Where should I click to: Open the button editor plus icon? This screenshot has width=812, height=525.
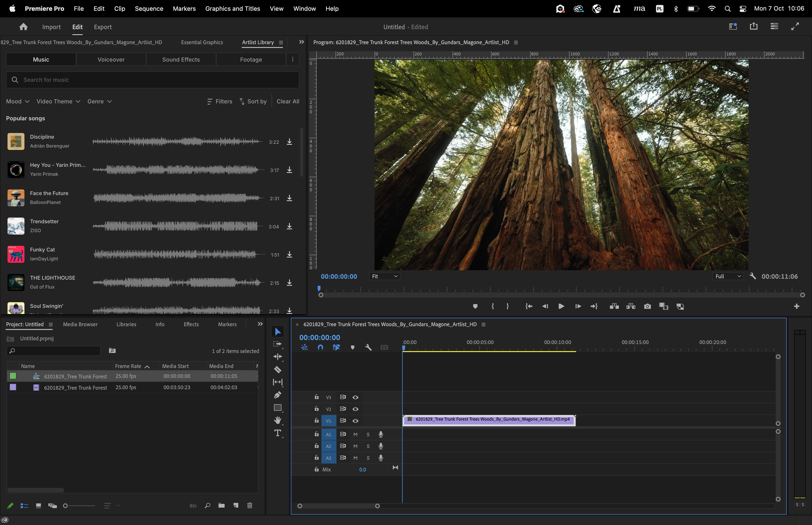coord(797,306)
